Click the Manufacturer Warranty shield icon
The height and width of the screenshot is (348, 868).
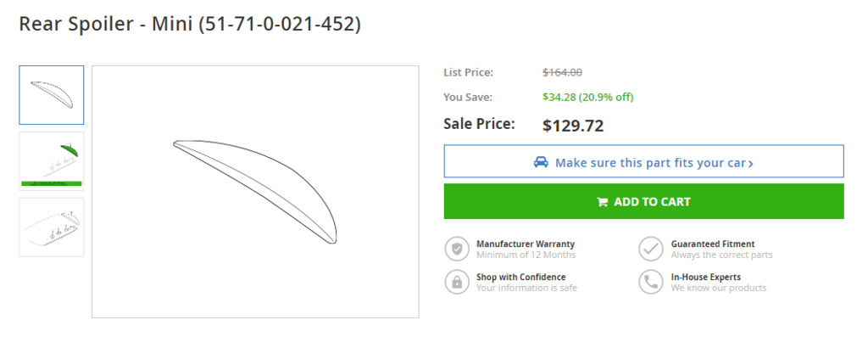click(x=457, y=249)
